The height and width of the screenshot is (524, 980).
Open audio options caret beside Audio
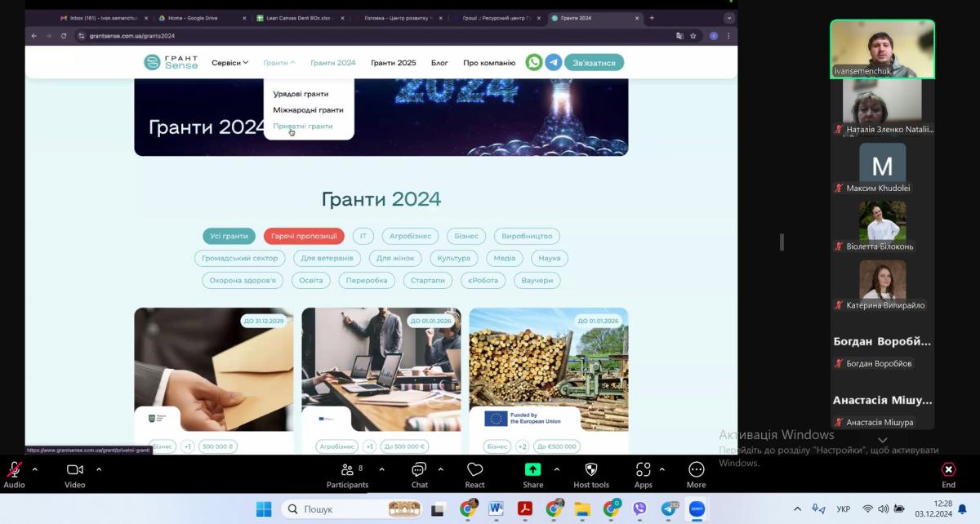[x=35, y=469]
